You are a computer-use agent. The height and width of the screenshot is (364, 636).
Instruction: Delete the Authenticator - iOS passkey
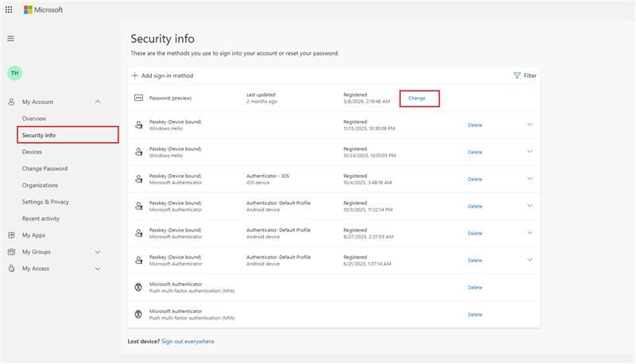(x=475, y=179)
